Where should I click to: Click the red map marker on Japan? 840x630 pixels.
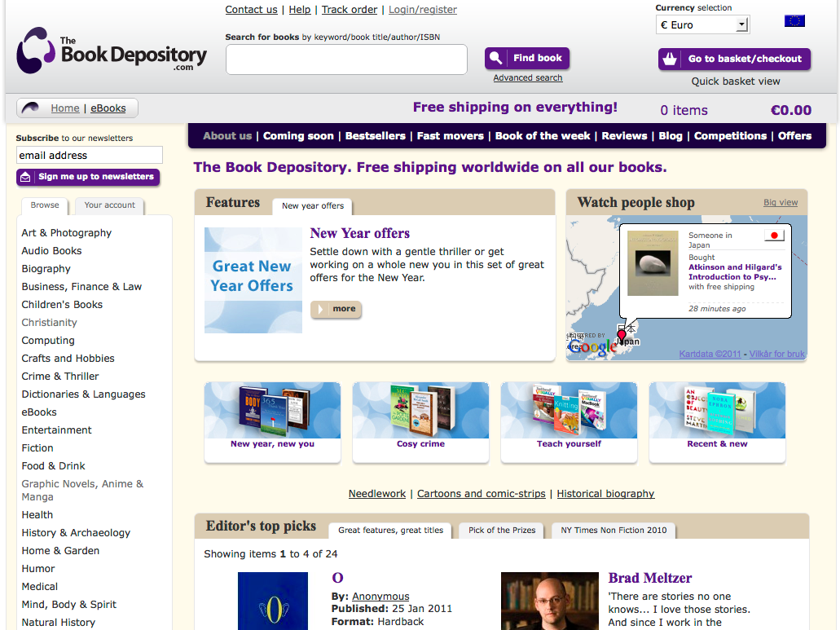[622, 335]
